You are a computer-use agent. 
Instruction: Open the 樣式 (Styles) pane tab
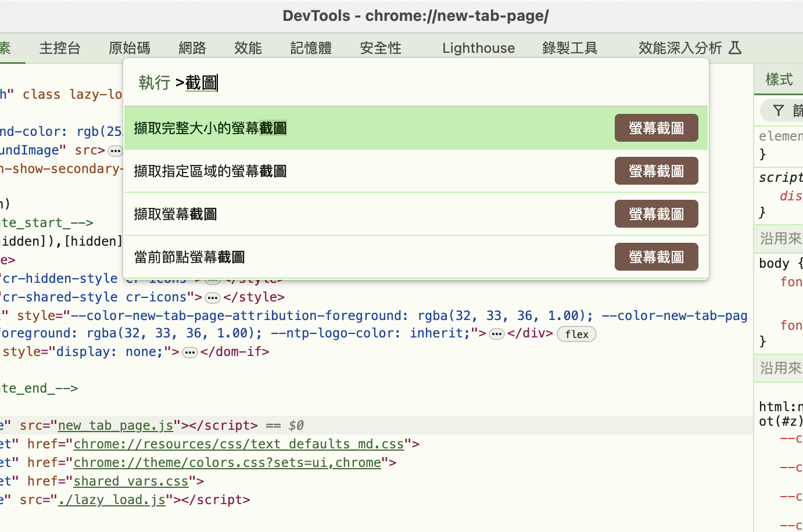pyautogui.click(x=779, y=79)
